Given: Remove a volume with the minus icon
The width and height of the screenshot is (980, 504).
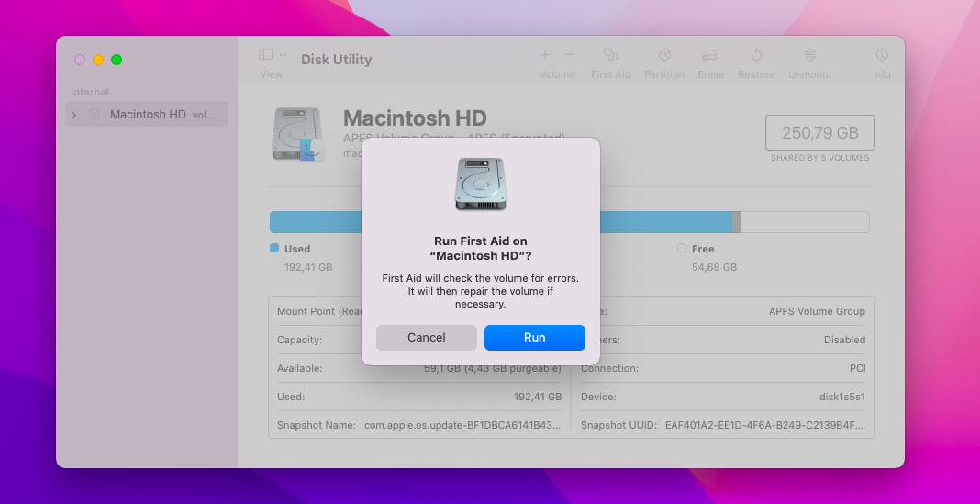Looking at the screenshot, I should click(569, 55).
